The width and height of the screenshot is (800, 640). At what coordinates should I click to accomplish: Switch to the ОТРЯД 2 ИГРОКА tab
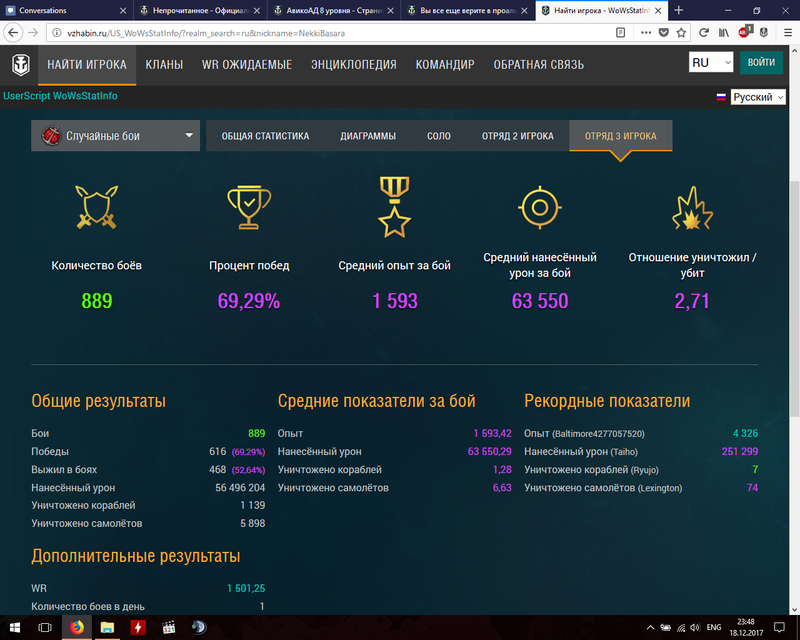tap(518, 136)
